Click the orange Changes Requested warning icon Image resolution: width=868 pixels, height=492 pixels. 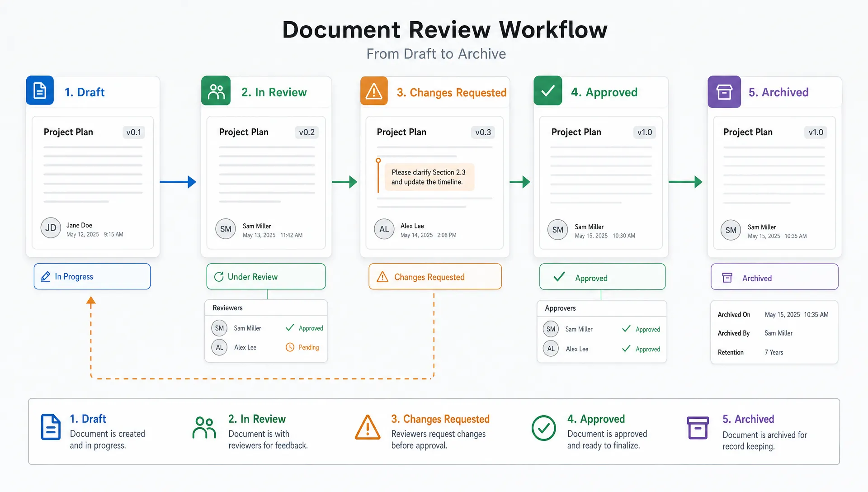[374, 91]
